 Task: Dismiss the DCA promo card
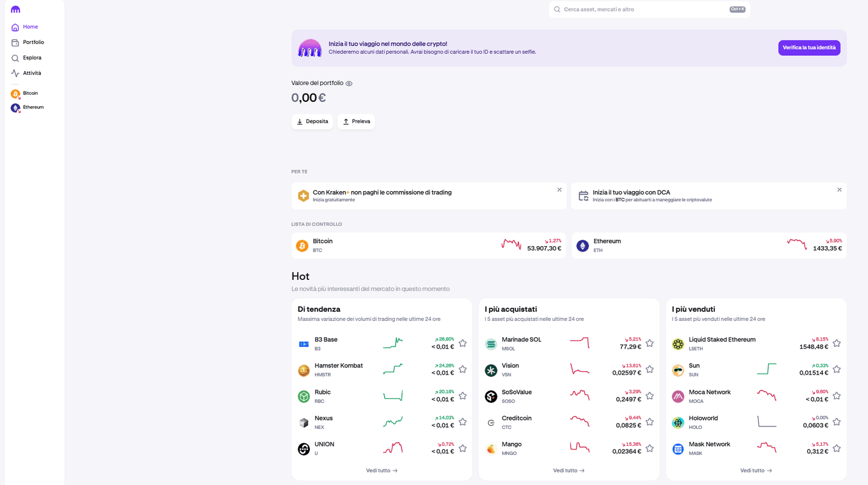839,189
